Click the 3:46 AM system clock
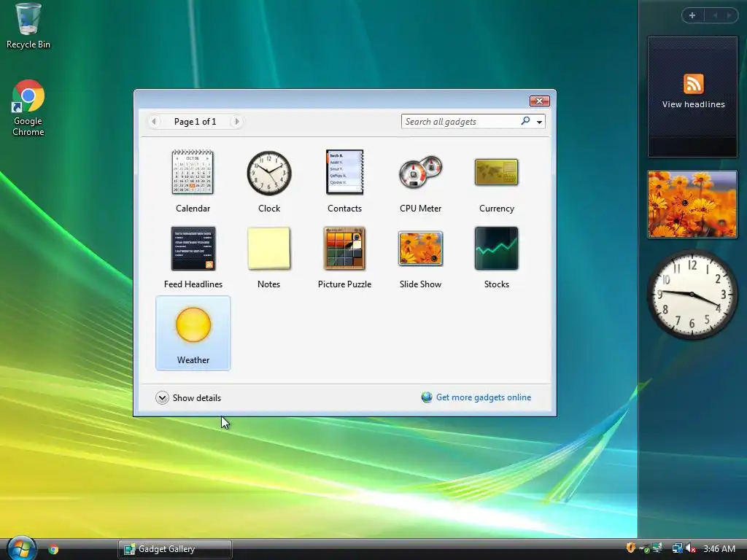 (719, 548)
